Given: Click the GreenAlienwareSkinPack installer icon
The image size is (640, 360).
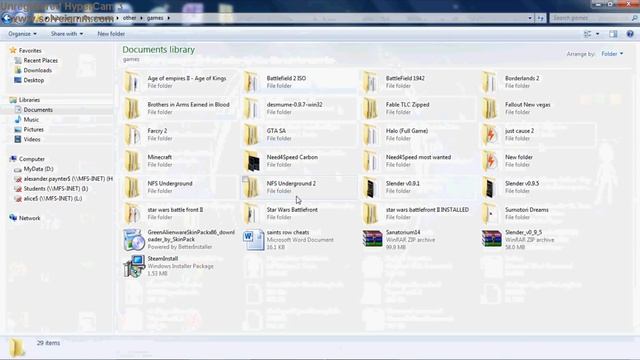Looking at the screenshot, I should point(134,240).
